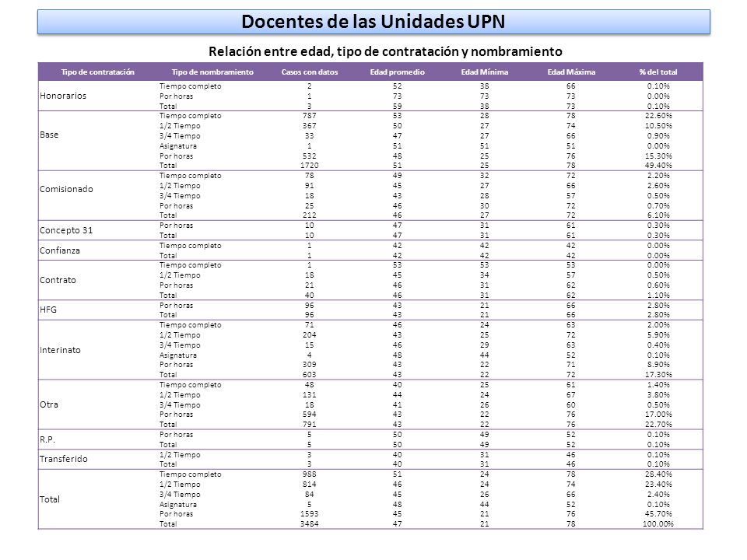The image size is (747, 560).
Task: Select the 'Edad promedio' column header
Action: [x=398, y=72]
